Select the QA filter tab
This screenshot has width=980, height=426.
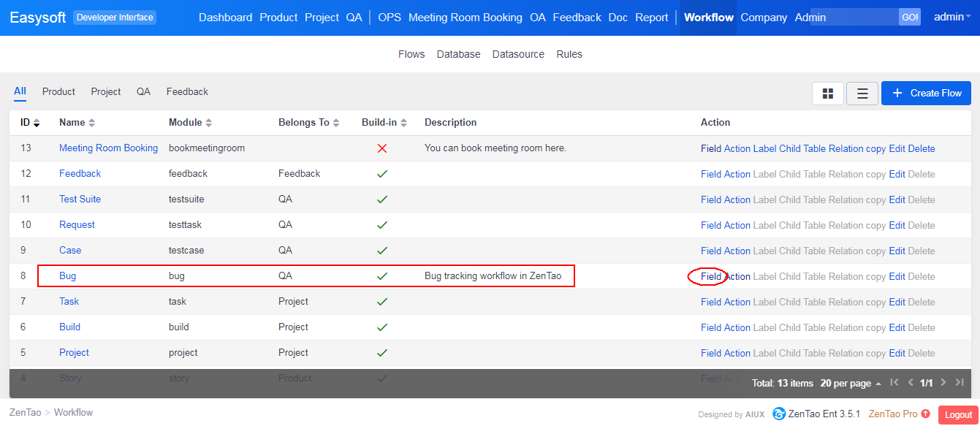point(143,91)
